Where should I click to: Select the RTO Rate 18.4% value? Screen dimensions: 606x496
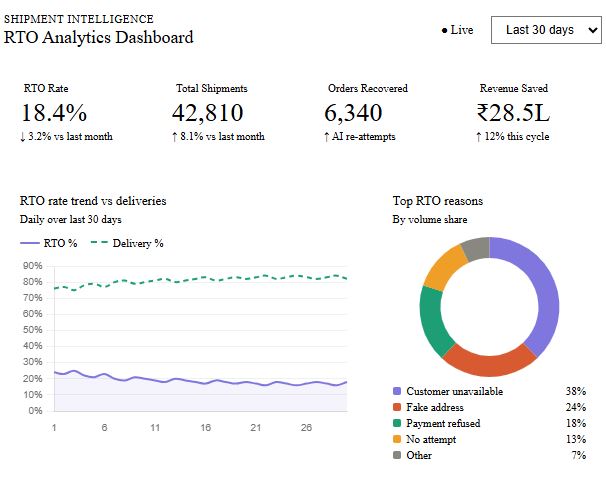pyautogui.click(x=54, y=113)
